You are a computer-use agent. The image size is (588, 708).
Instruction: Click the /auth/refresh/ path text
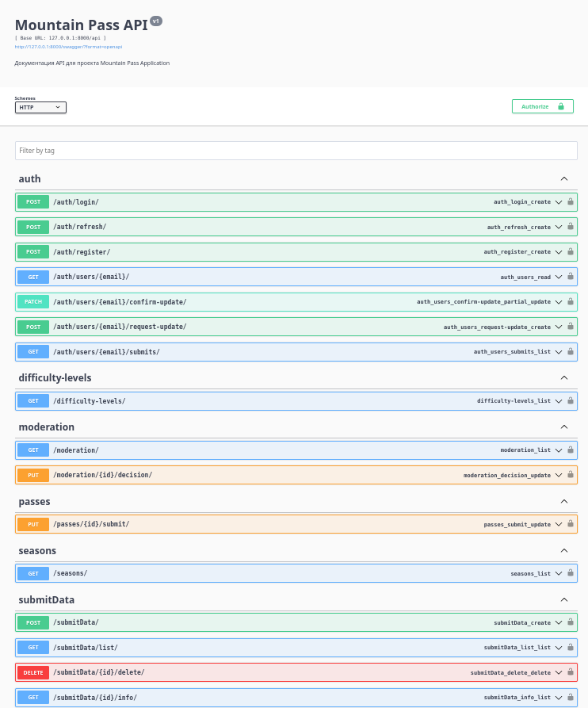pos(80,227)
